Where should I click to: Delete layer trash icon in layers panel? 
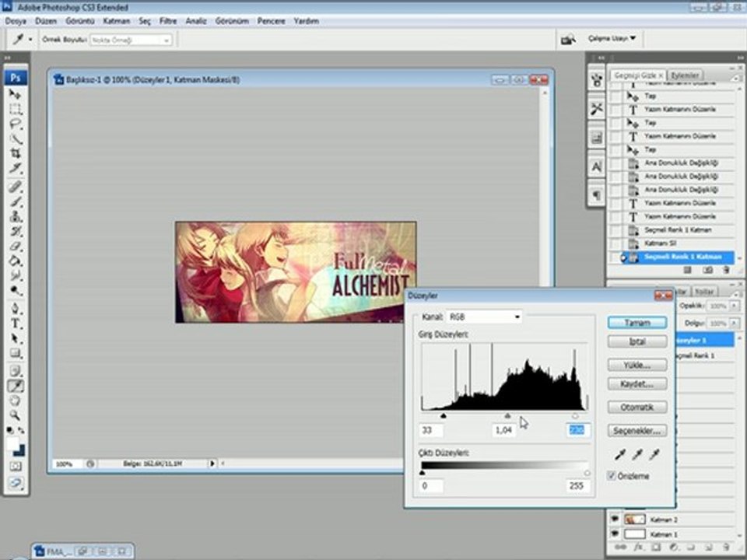[x=726, y=548]
